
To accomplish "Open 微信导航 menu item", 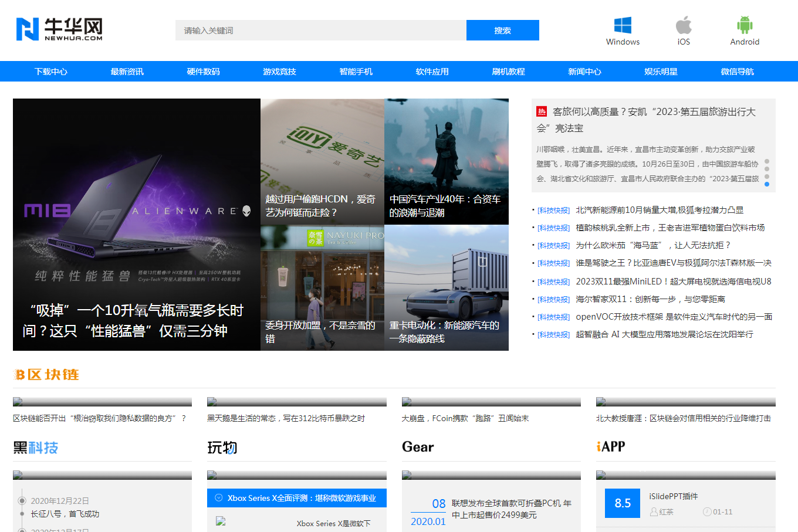I will [x=738, y=72].
